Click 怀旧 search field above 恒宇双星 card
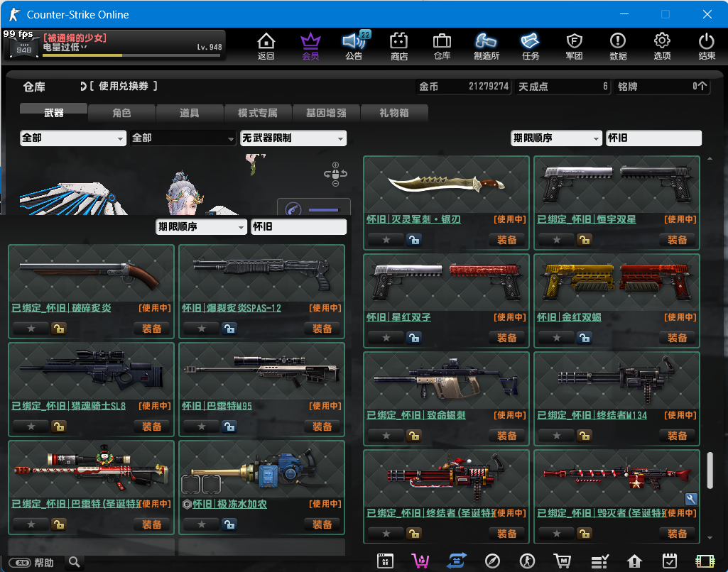The image size is (728, 572). [653, 138]
